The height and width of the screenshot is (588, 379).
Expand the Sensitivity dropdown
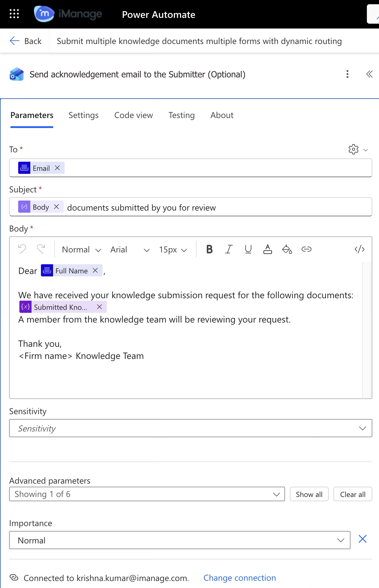(190, 428)
